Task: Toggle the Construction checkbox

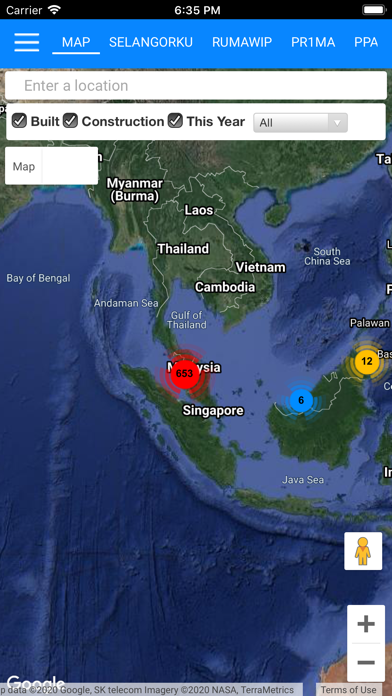Action: pyautogui.click(x=71, y=121)
